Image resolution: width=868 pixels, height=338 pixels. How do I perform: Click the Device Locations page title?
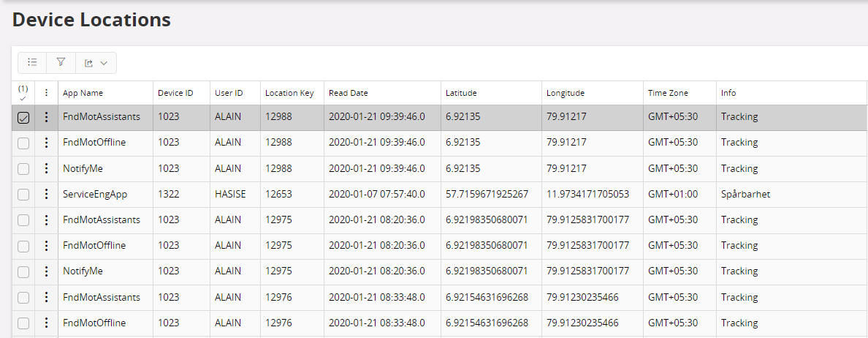[91, 20]
